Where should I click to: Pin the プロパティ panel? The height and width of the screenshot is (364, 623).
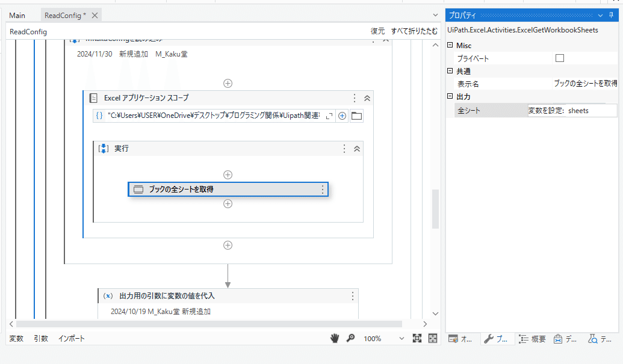tap(611, 15)
